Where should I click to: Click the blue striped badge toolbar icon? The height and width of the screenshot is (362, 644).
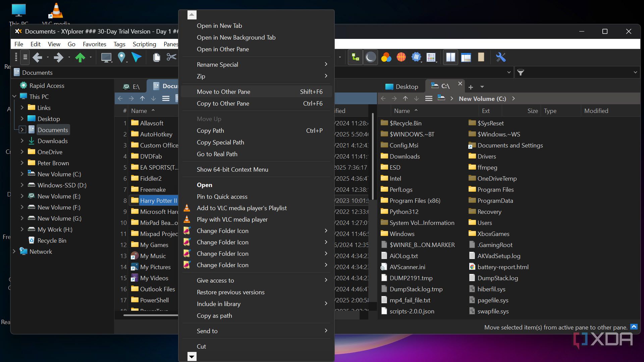(x=416, y=57)
